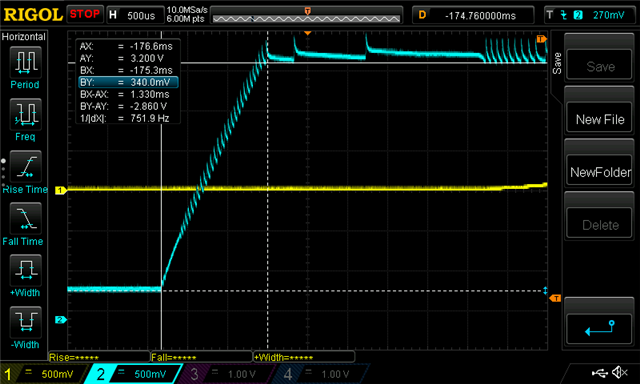
Task: Enable channel 3 at 1.00 V
Action: click(227, 374)
